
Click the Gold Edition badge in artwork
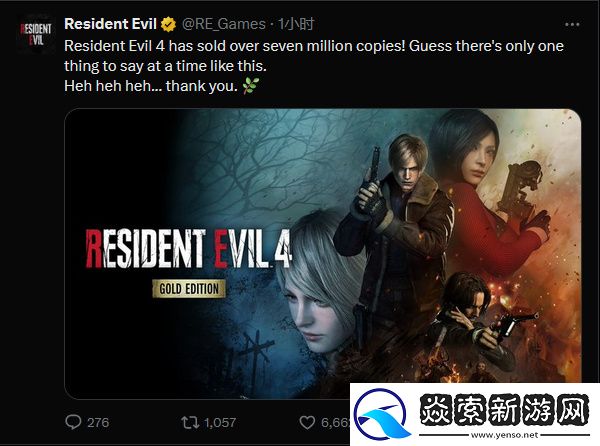tap(189, 288)
